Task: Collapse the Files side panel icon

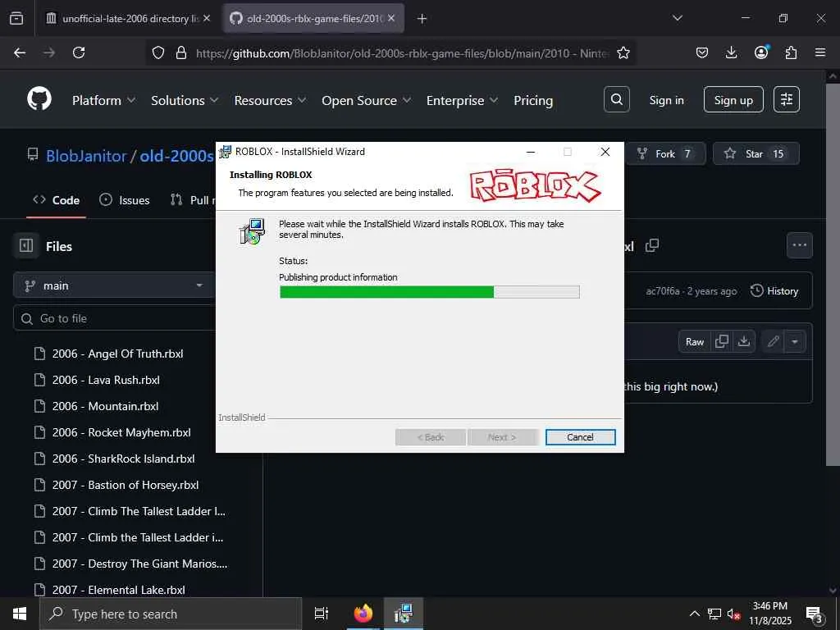Action: pos(26,246)
